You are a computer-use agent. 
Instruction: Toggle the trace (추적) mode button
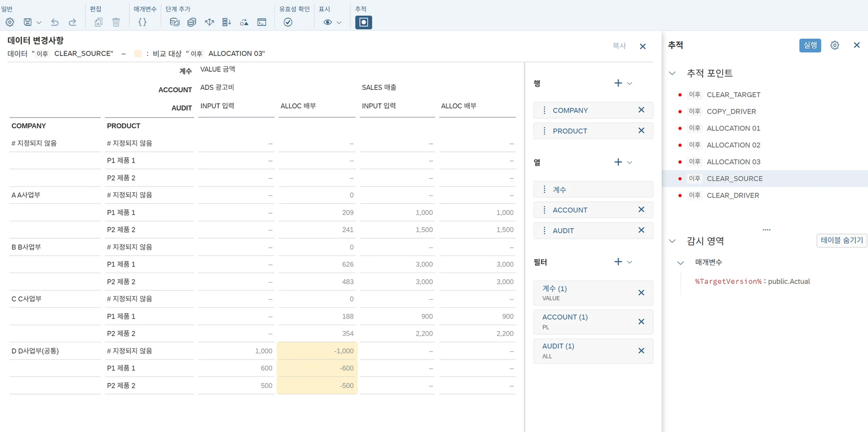coord(363,22)
